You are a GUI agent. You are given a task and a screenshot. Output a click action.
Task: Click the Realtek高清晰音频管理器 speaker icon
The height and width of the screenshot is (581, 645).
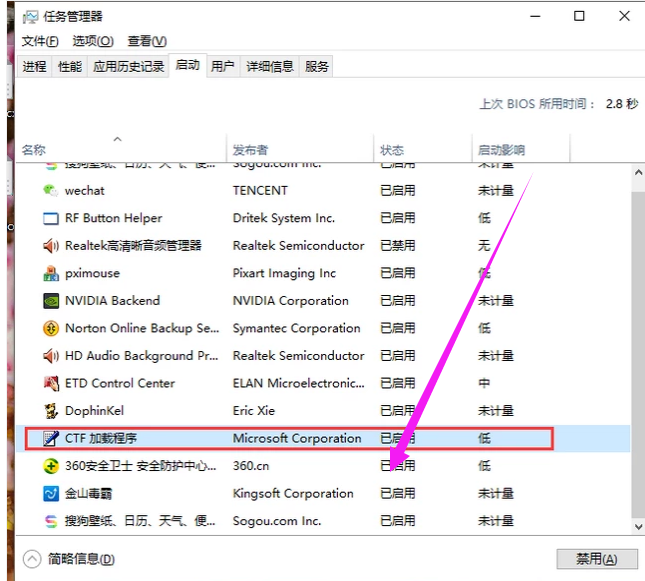tap(51, 245)
